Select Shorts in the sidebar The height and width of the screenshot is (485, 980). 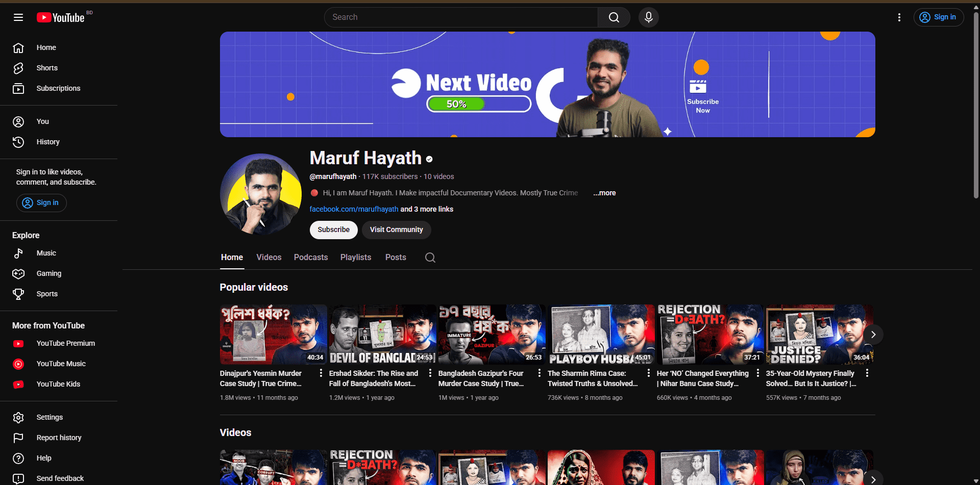point(46,68)
